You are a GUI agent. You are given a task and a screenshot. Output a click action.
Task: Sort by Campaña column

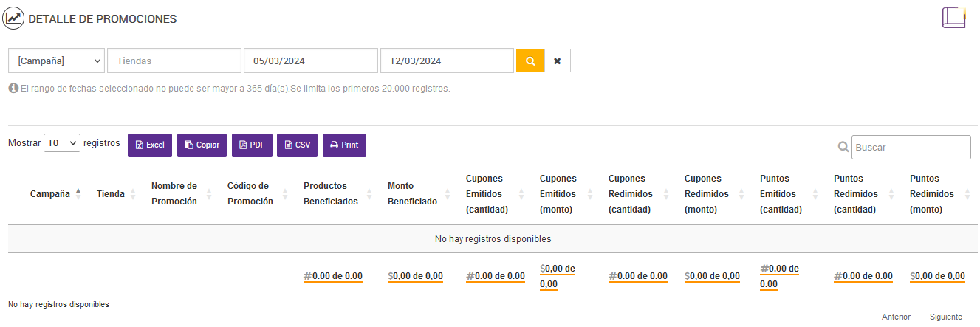[49, 194]
